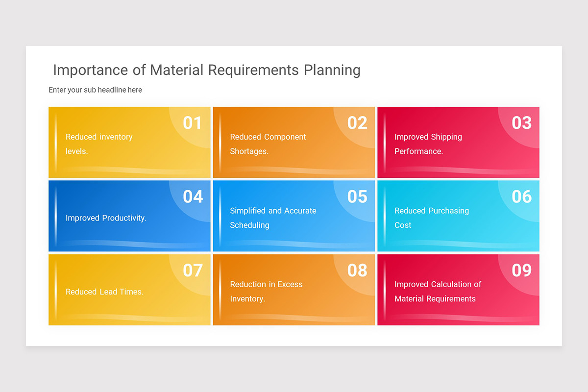Click the number 03 on the pink card

(521, 123)
